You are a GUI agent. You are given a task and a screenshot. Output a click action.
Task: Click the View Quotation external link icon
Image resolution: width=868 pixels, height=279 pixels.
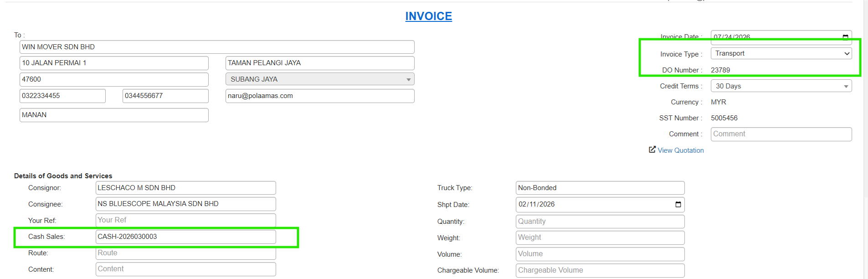click(652, 150)
